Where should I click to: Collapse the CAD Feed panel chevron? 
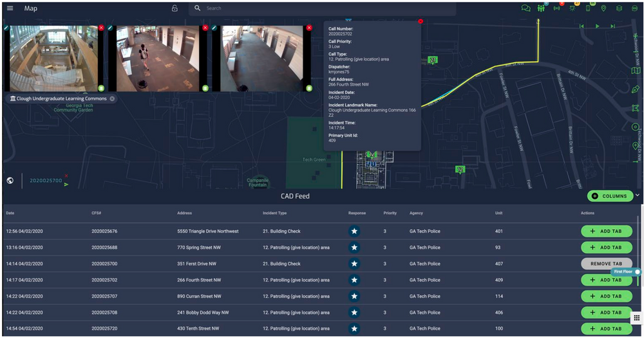click(x=638, y=196)
